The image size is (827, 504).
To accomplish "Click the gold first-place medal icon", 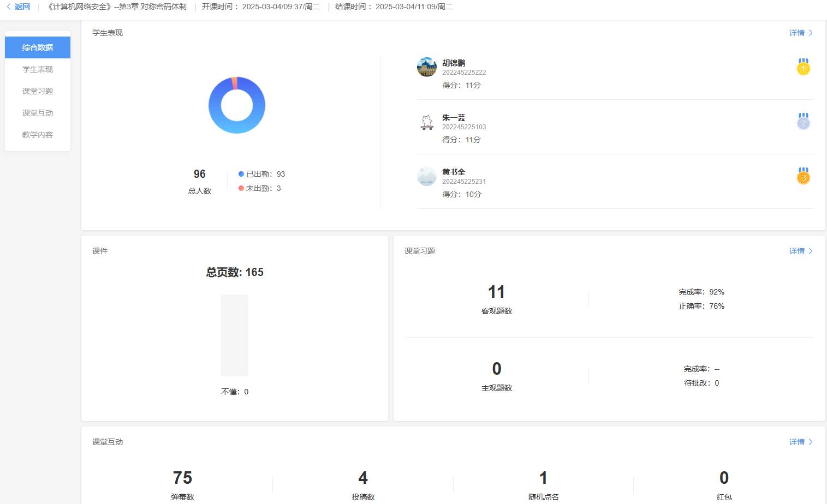I will coord(803,67).
